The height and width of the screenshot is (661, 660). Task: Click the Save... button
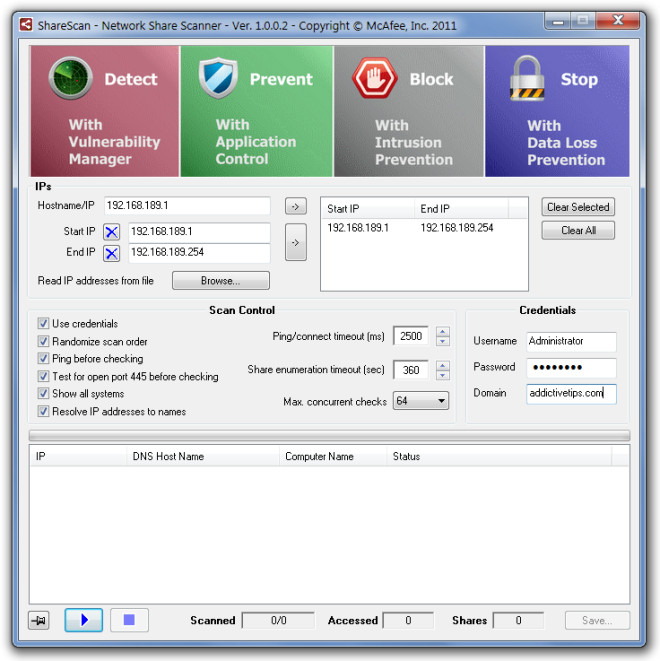[597, 621]
